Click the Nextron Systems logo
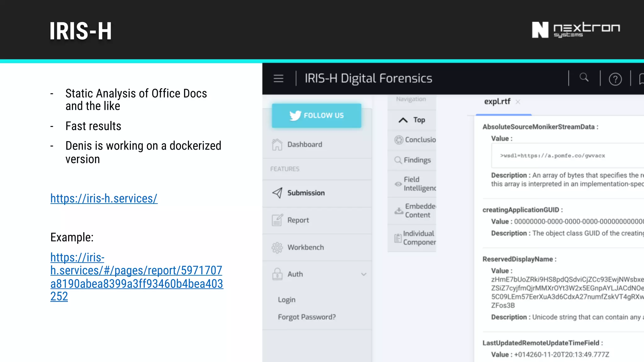This screenshot has width=644, height=362. click(x=576, y=30)
